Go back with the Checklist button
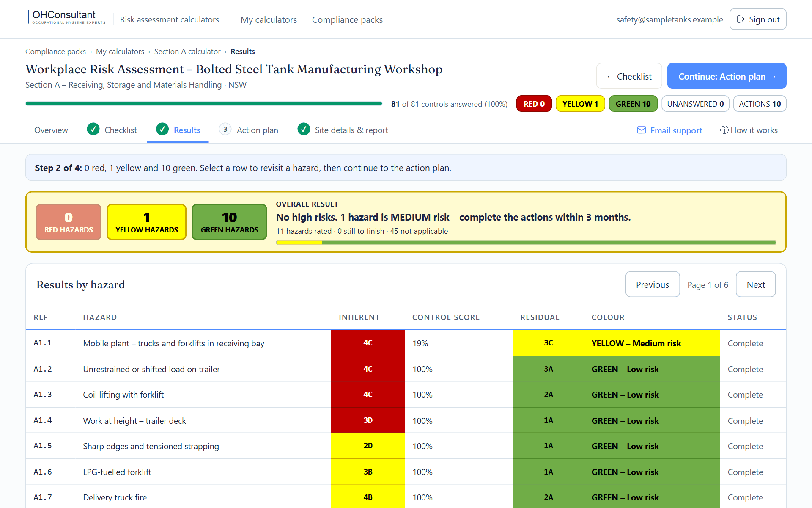Screen dimensions: 812x508 629,76
